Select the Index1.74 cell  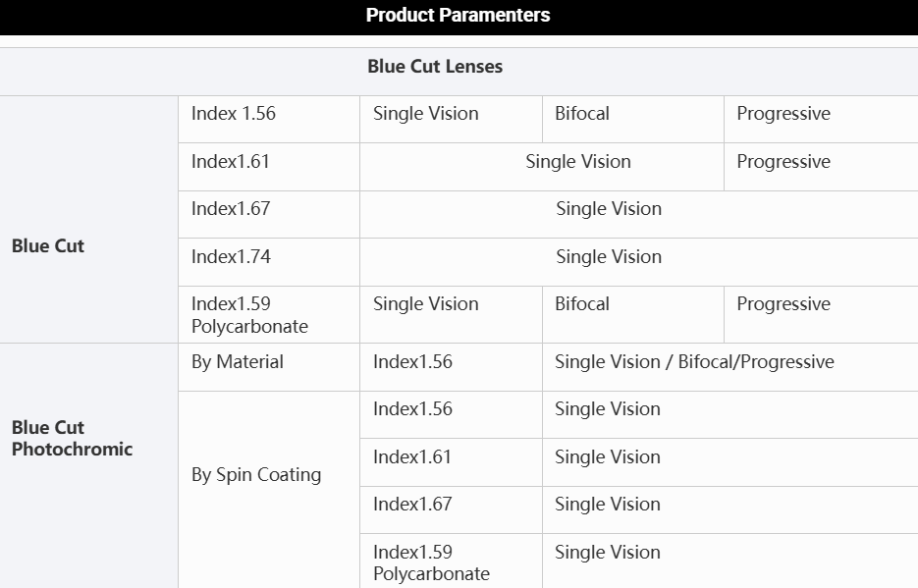pyautogui.click(x=231, y=257)
